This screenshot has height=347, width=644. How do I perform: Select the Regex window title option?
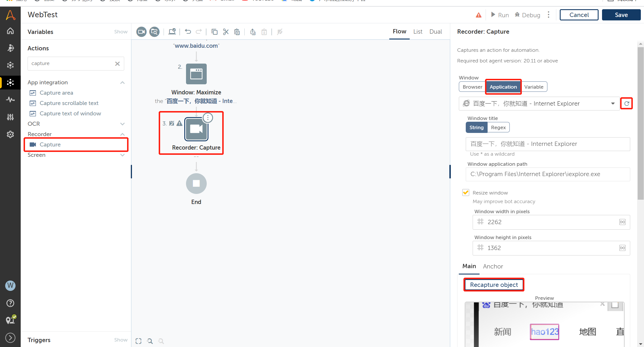point(498,127)
